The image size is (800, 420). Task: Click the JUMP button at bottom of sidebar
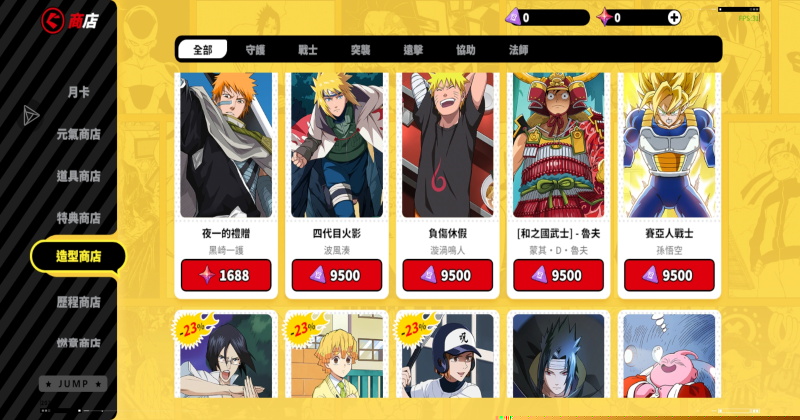pyautogui.click(x=73, y=384)
